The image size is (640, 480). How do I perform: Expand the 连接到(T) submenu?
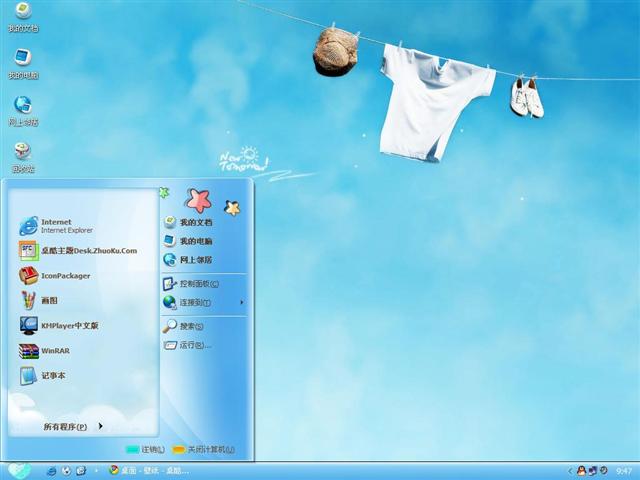point(204,302)
